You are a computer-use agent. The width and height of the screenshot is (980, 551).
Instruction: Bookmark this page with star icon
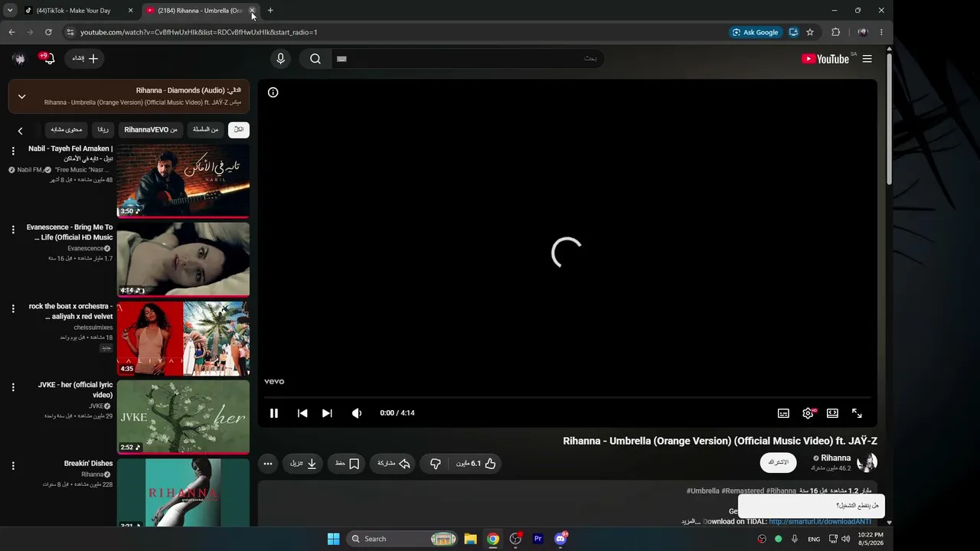[810, 32]
